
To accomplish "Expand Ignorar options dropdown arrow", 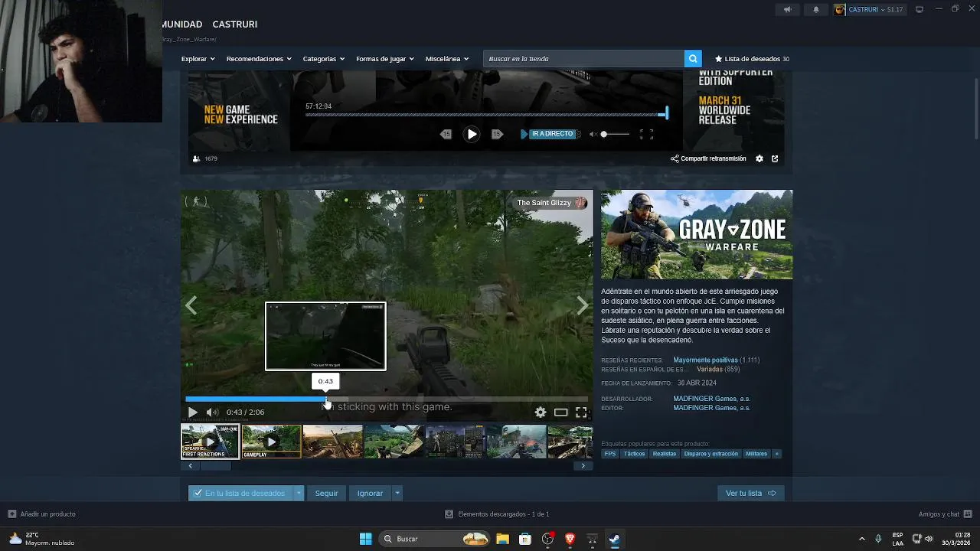I will (x=397, y=493).
